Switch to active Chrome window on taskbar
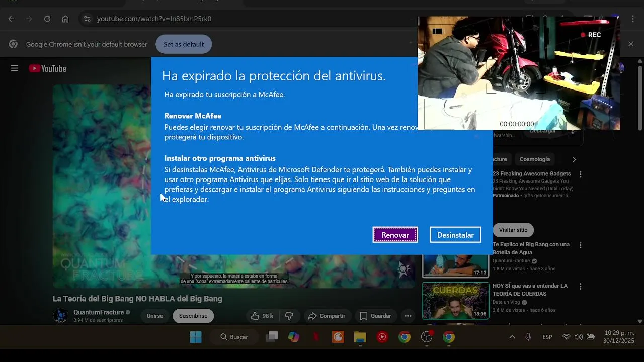The width and height of the screenshot is (644, 362). 449,337
